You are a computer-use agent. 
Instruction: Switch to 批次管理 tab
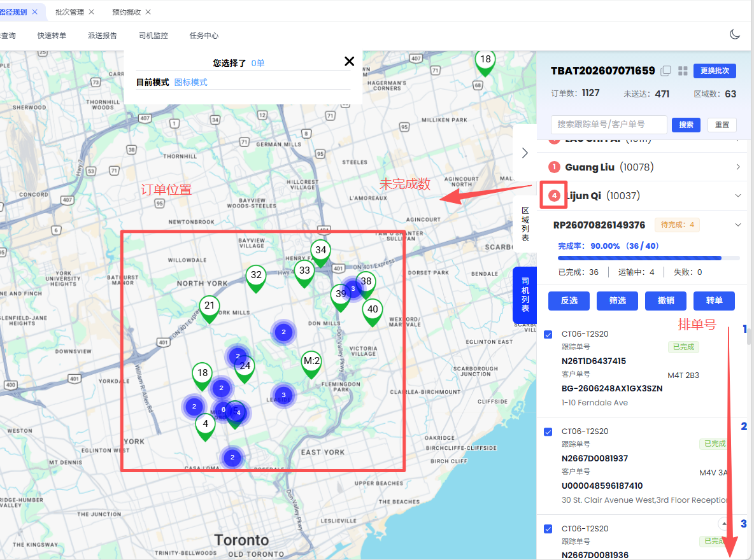tap(69, 12)
